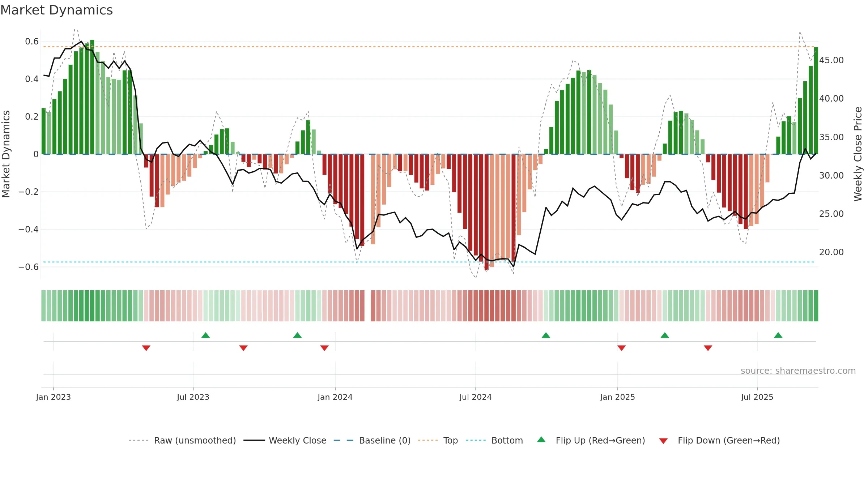Click the 25.00 price axis value
This screenshot has height=488, width=868.
[831, 214]
